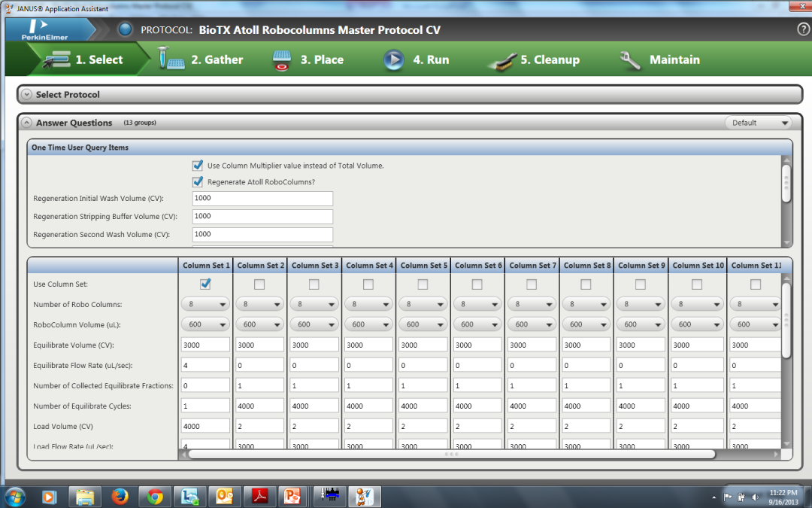Screen dimensions: 812x508
Task: Enable Use Column Set for Column Set 4
Action: 368,284
